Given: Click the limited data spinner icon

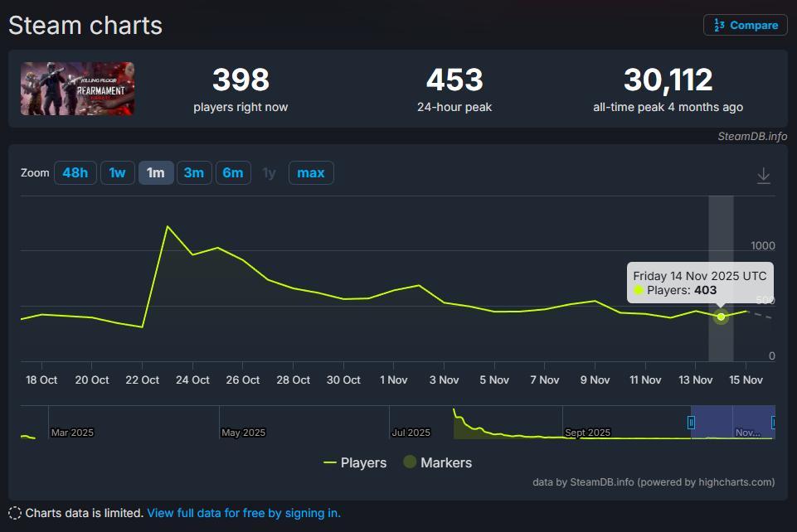Looking at the screenshot, I should (15, 513).
